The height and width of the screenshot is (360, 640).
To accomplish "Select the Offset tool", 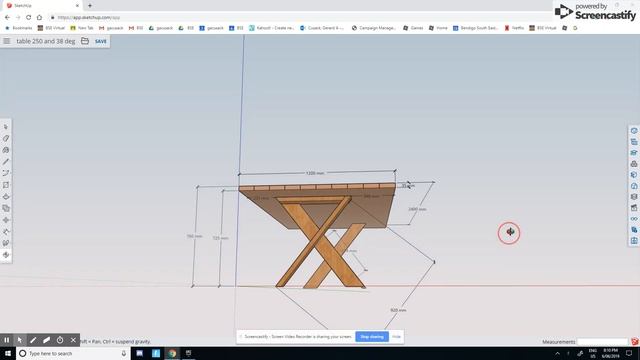I will point(6,208).
